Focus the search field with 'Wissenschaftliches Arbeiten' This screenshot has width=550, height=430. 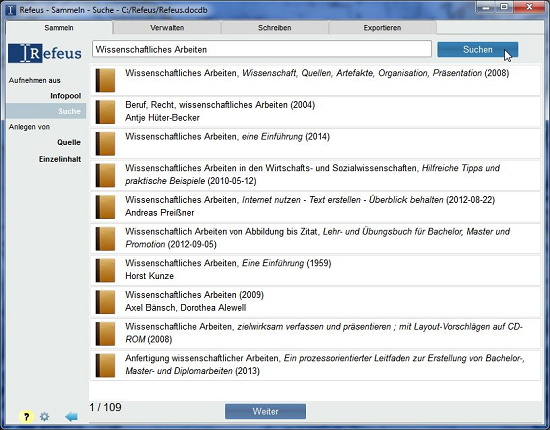262,49
